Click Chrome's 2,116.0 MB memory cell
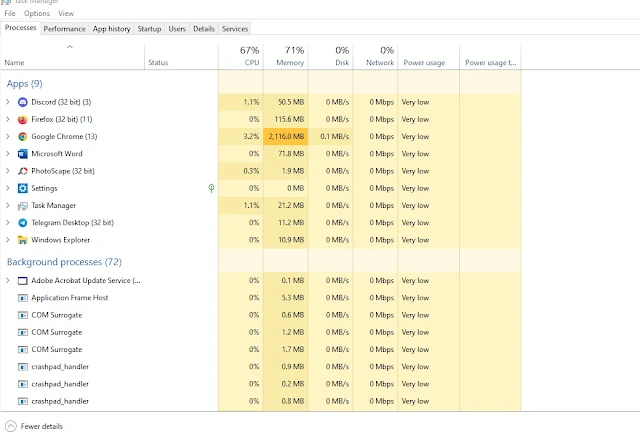The width and height of the screenshot is (640, 440). tap(286, 136)
